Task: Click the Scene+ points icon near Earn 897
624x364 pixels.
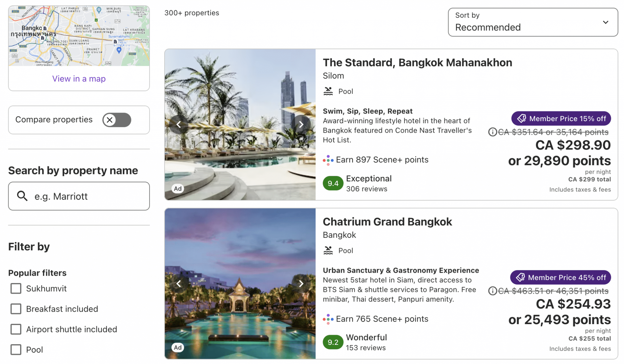Action: tap(328, 159)
